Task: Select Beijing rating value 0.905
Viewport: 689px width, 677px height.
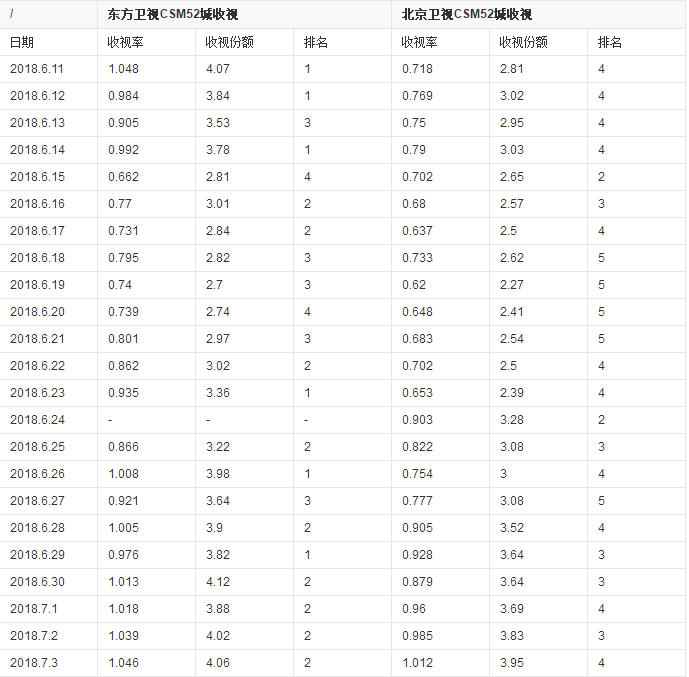Action: (417, 528)
